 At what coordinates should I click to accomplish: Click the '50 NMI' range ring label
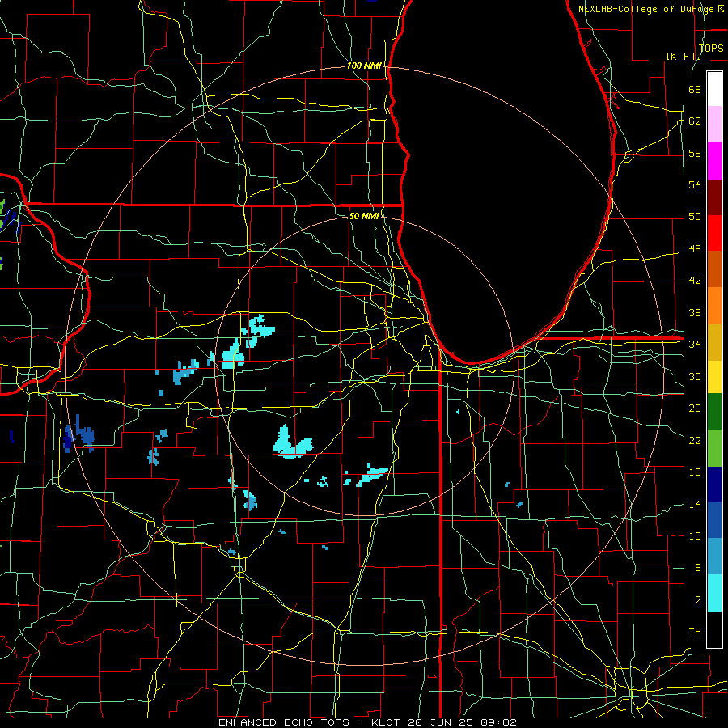(363, 216)
